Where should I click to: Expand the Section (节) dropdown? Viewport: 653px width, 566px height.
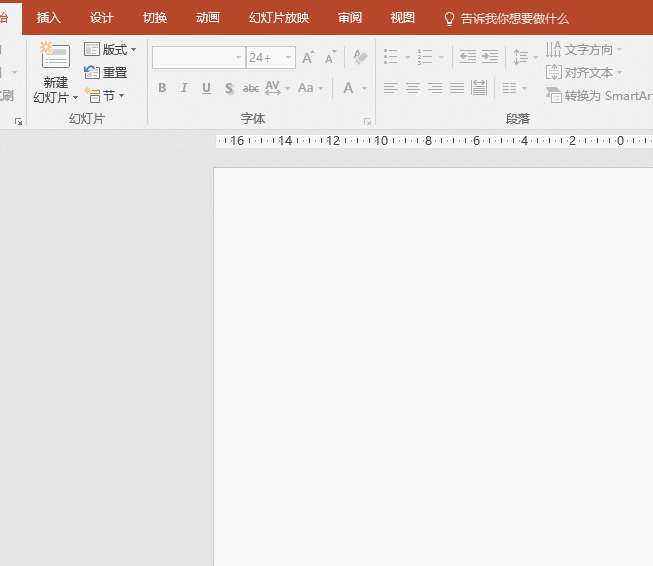105,96
